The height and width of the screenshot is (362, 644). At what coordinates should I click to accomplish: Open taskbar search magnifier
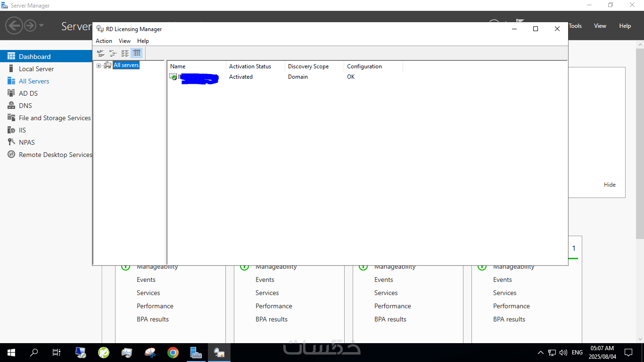coord(34,353)
